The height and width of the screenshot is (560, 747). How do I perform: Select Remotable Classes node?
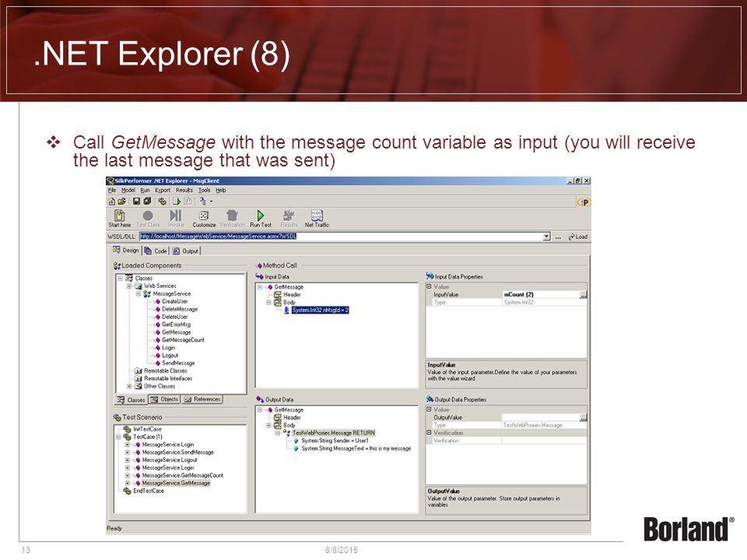click(x=165, y=370)
